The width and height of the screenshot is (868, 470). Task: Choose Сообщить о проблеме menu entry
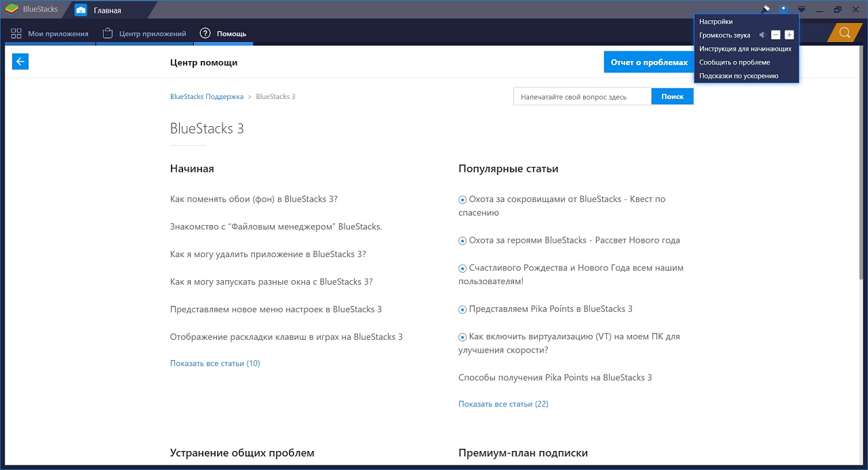click(x=734, y=62)
